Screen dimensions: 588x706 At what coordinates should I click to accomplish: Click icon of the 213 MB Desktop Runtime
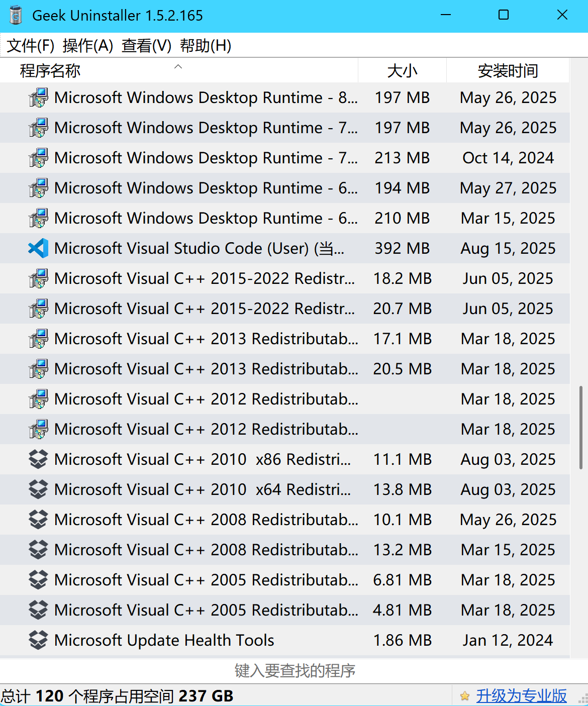38,158
